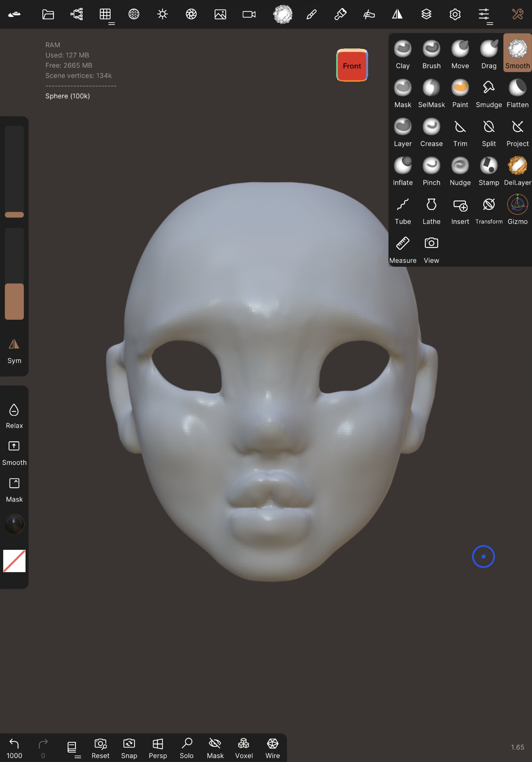Choose the Flatten tool
Viewport: 532px width, 762px height.
[518, 94]
